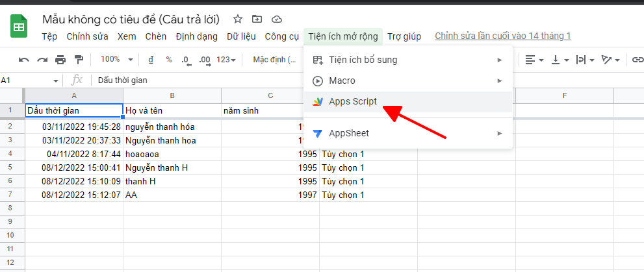Open the 123 number format dropdown
644x272 pixels.
[227, 60]
